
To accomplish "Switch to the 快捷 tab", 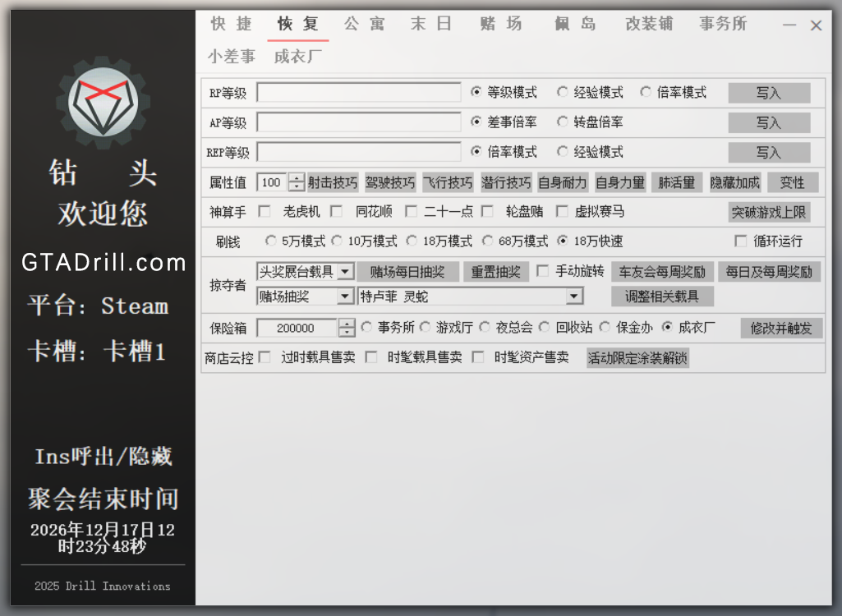I will (232, 24).
